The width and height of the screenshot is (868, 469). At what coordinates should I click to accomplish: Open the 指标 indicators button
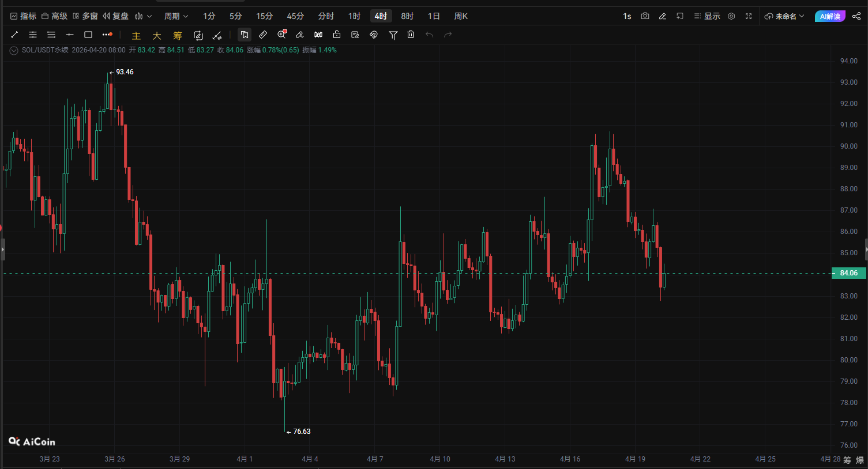23,16
